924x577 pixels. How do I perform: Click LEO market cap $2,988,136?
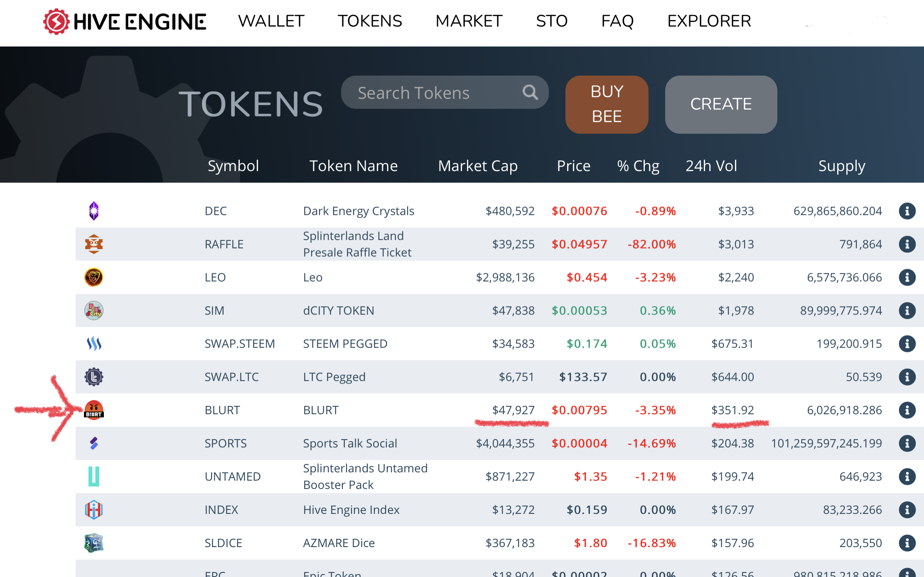tap(505, 277)
